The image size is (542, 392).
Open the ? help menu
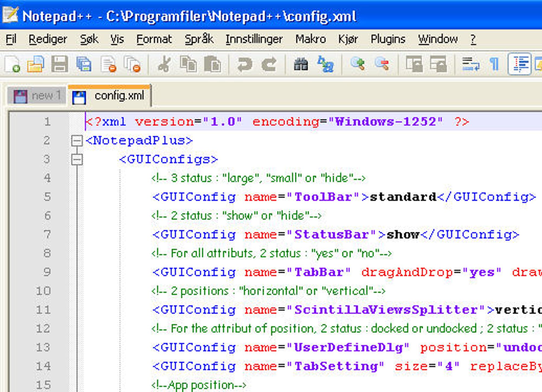pos(473,40)
